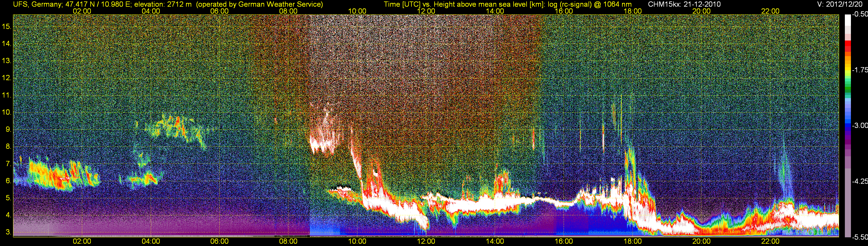Click the top time axis label 12:00
Image resolution: width=868 pixels, height=246 pixels.
pyautogui.click(x=426, y=11)
